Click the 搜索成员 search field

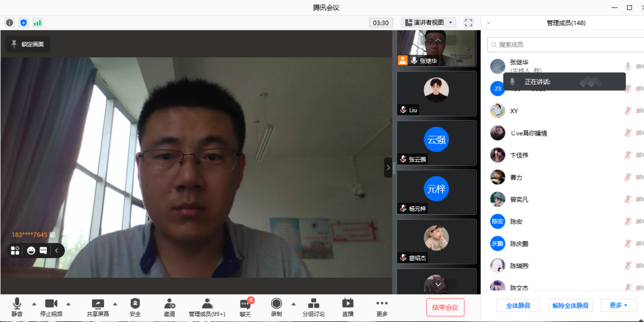point(562,45)
